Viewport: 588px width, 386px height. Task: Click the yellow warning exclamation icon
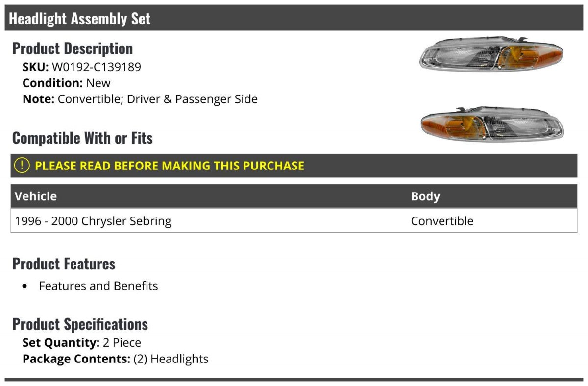[x=22, y=166]
